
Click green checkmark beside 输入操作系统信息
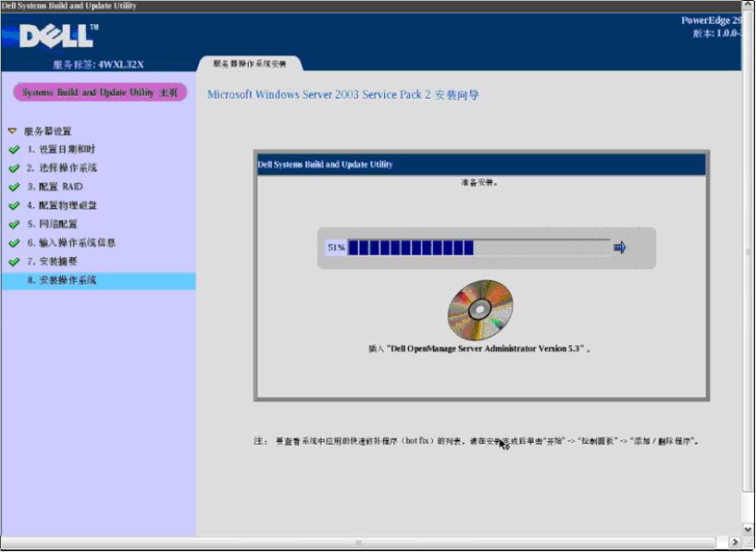[x=14, y=243]
